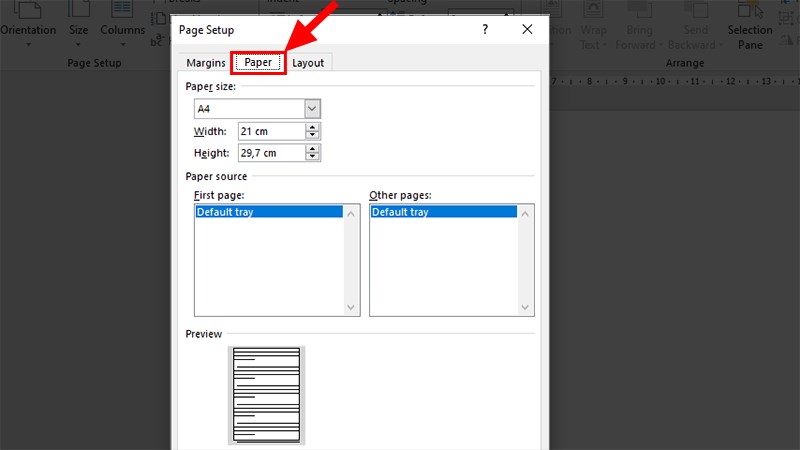The image size is (800, 450).
Task: Click the Help question mark button
Action: (485, 30)
